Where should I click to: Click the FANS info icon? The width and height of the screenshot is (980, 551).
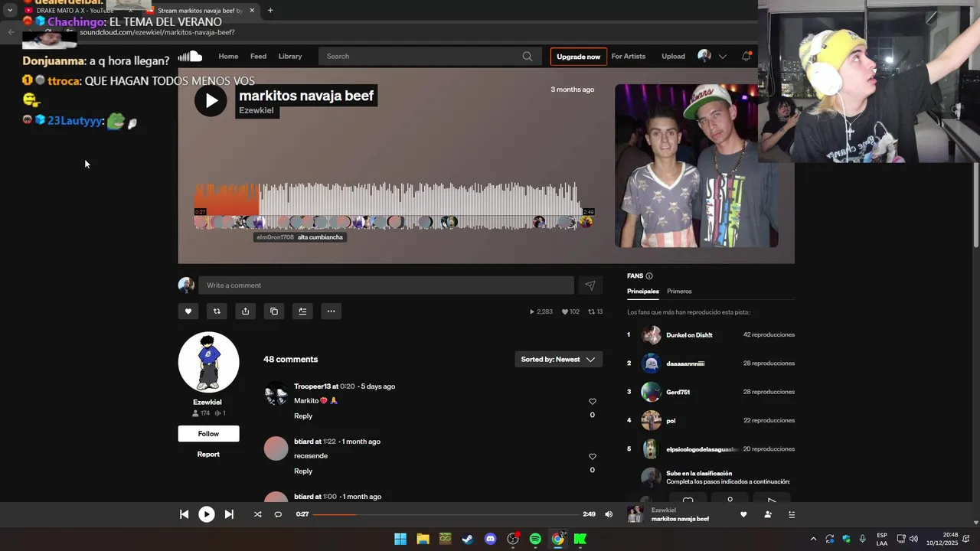pyautogui.click(x=649, y=276)
